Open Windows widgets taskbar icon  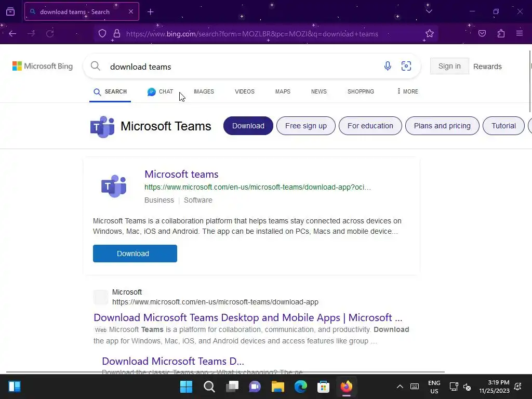click(15, 387)
